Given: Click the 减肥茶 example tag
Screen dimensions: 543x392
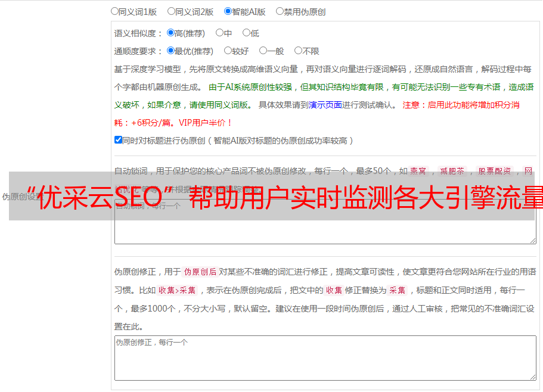Looking at the screenshot, I should coord(452,171).
